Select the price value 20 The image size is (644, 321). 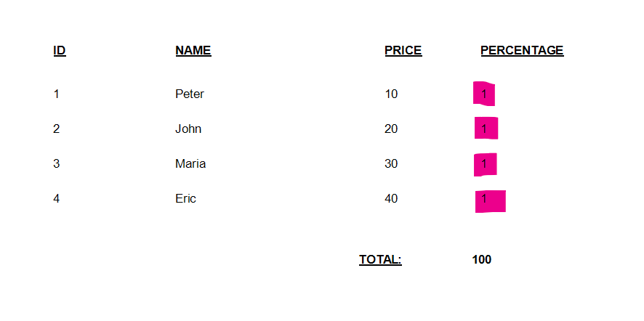(x=391, y=129)
